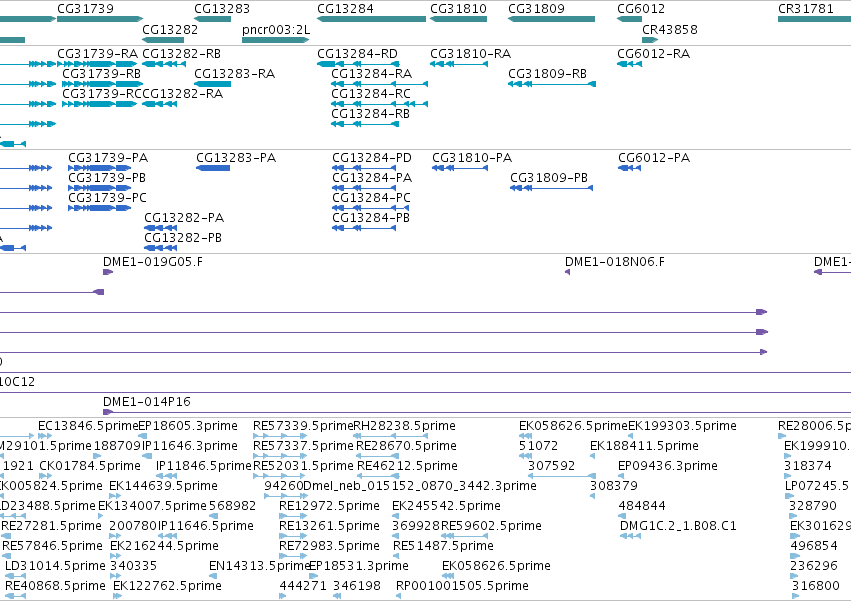Screen dimensions: 851x601
Task: Select transcript CG31739-RB
Action: (101, 74)
